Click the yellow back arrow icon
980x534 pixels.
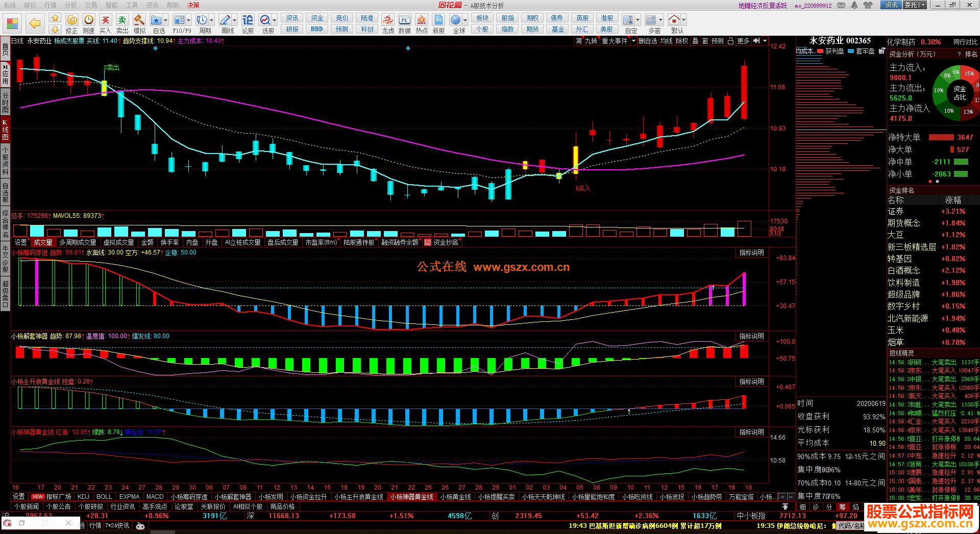pyautogui.click(x=35, y=23)
